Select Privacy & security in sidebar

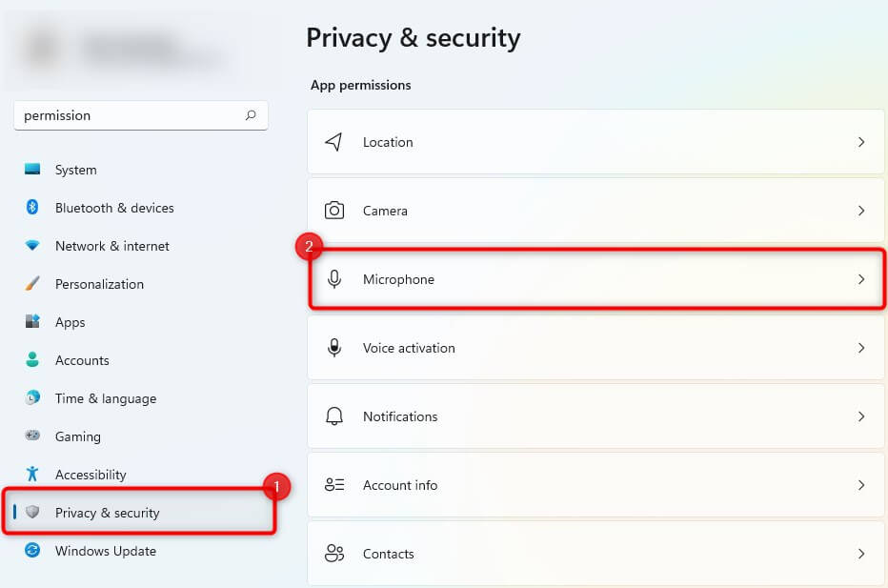[107, 513]
